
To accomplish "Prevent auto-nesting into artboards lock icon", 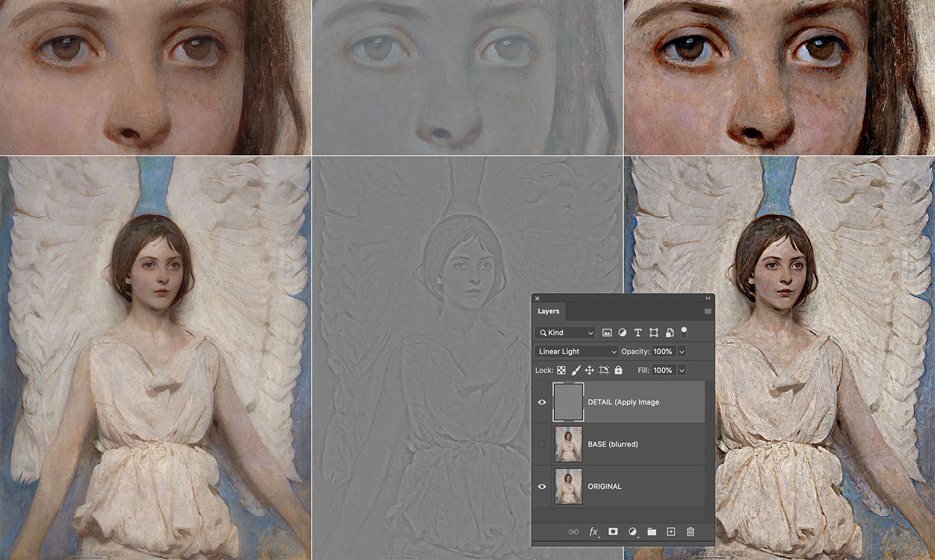I will point(604,370).
